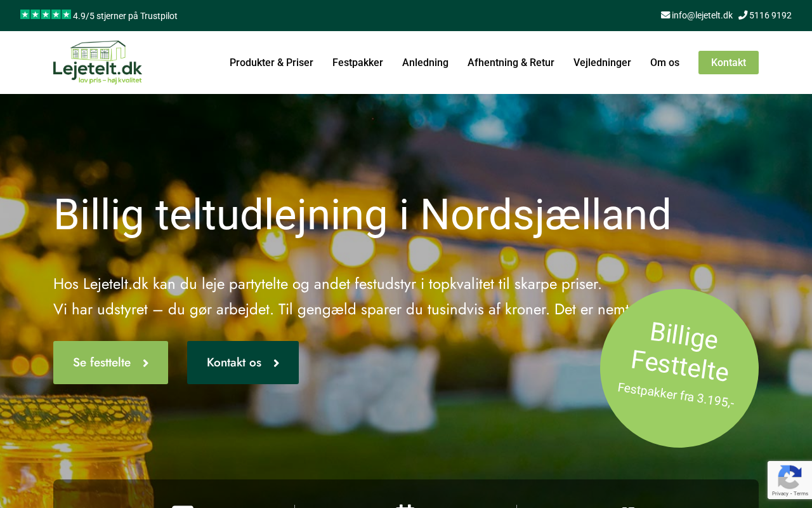Screen dimensions: 812x508
Task: Click the dark Kontakt os button
Action: point(243,363)
